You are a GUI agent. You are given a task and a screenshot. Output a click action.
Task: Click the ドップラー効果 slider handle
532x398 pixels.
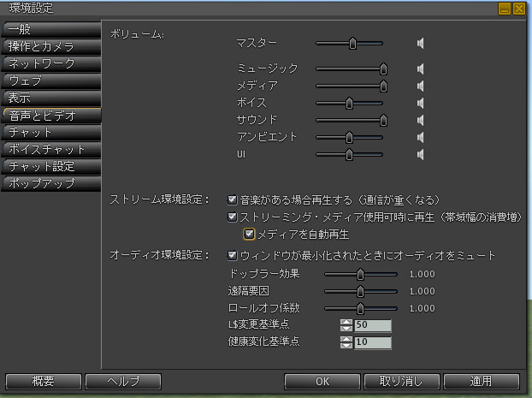360,274
